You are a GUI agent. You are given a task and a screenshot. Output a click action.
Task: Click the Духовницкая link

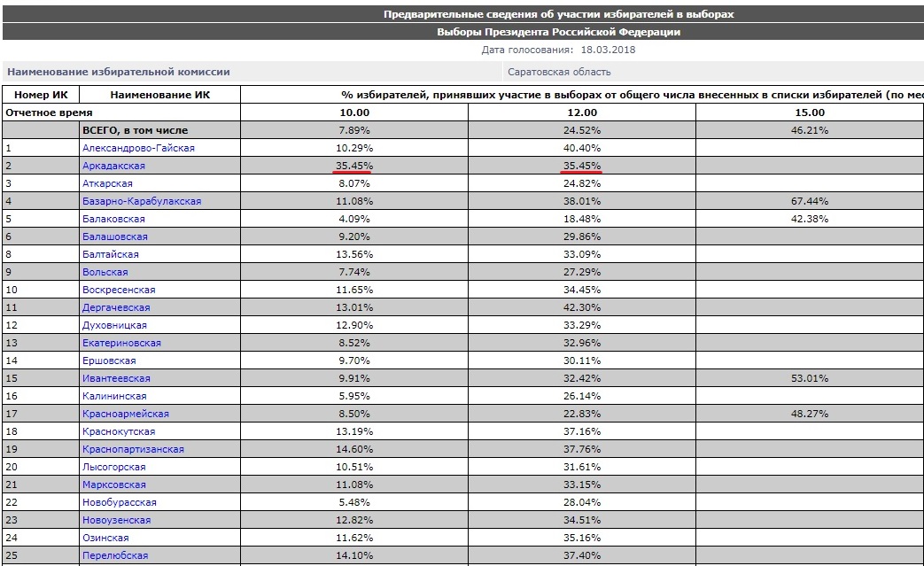point(114,324)
